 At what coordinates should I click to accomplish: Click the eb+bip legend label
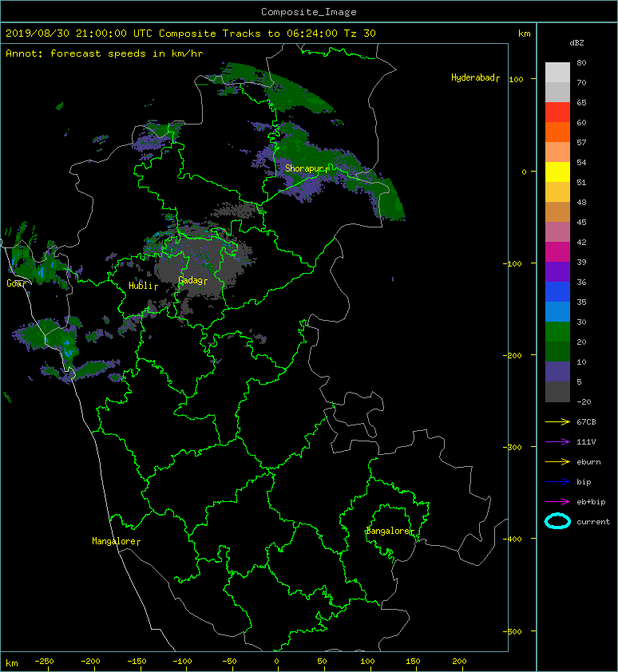[591, 502]
